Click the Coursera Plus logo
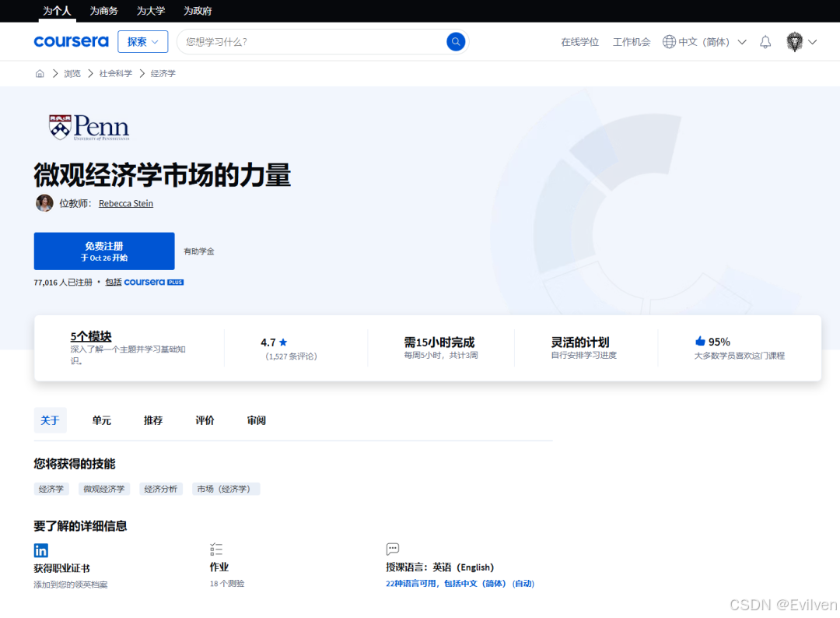The width and height of the screenshot is (840, 618). tap(154, 282)
